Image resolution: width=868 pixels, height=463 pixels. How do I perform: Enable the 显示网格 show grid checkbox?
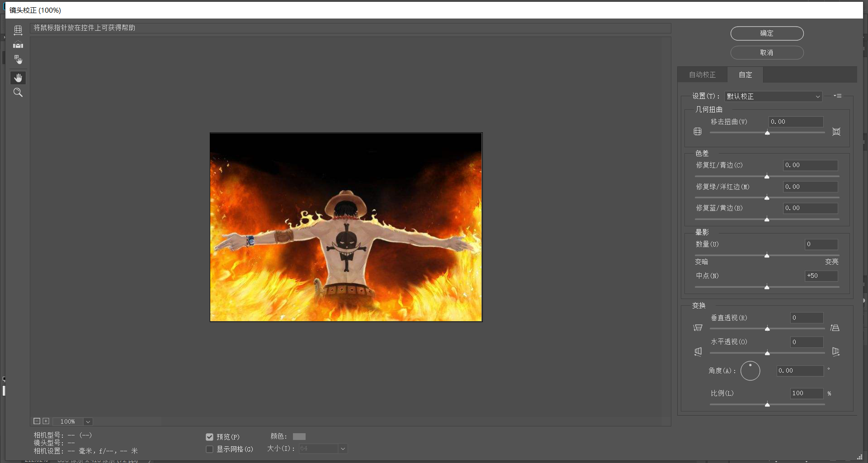pyautogui.click(x=209, y=449)
